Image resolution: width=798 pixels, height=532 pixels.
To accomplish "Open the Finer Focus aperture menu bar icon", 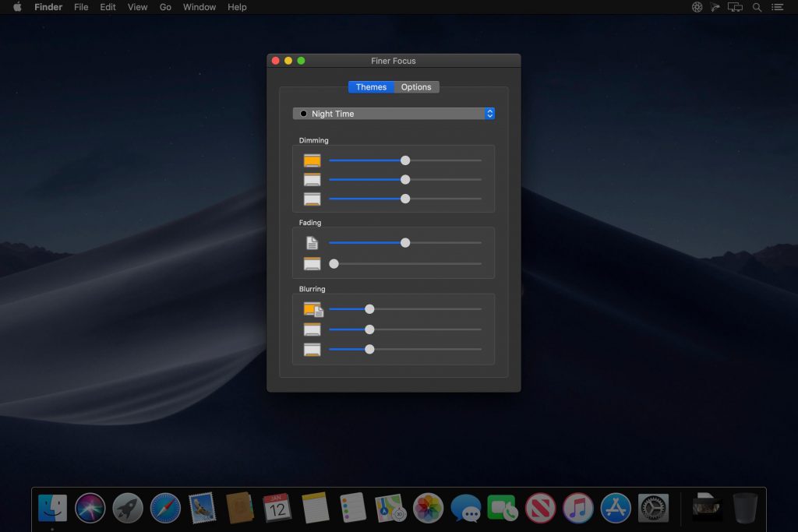I will click(x=697, y=7).
